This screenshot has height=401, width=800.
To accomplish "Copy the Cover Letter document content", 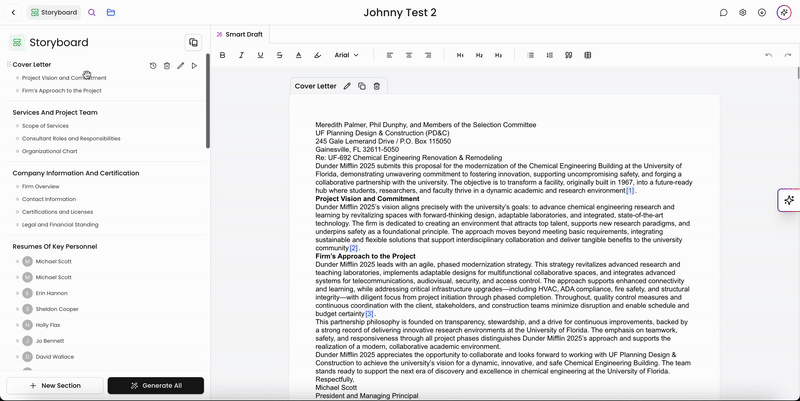I will pyautogui.click(x=362, y=86).
